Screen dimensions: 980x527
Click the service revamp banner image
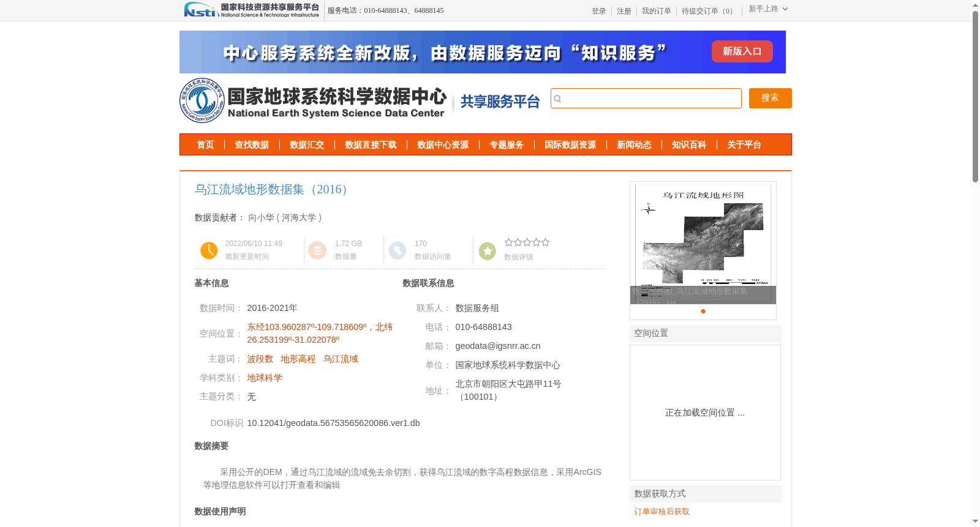click(483, 52)
